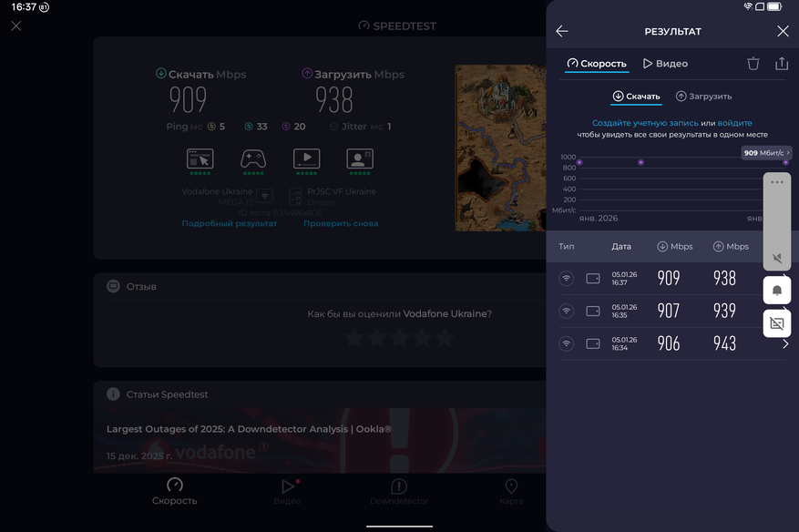
Task: Delete results with the trash icon
Action: point(753,64)
